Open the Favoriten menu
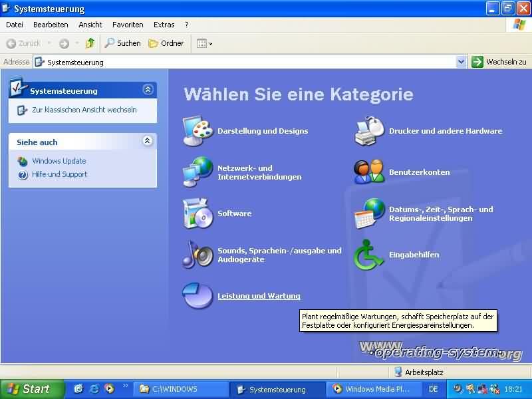The height and width of the screenshot is (399, 532). coord(128,25)
